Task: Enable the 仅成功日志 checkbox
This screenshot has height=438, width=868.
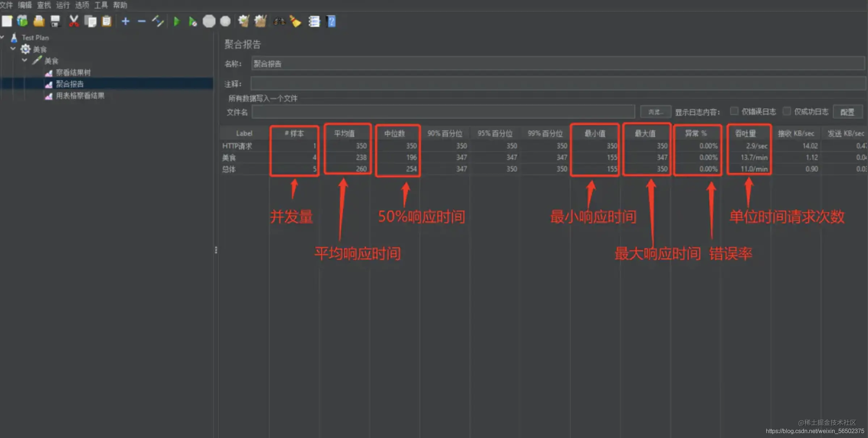Action: pos(787,111)
